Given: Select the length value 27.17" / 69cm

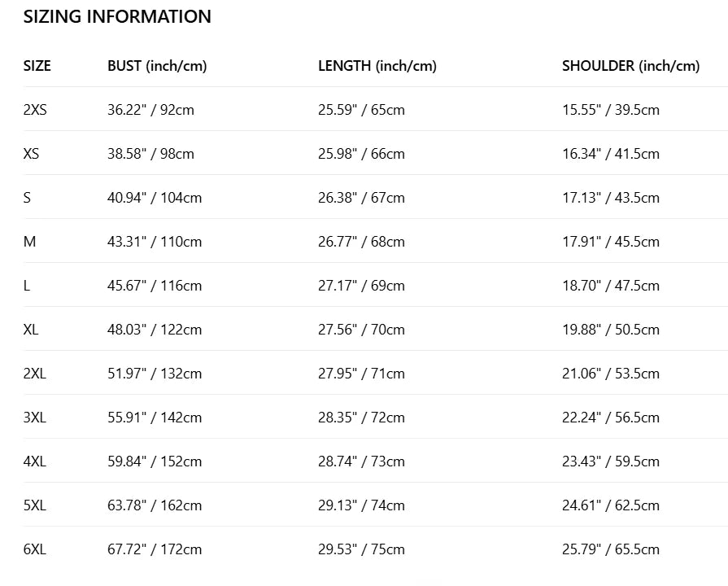Looking at the screenshot, I should point(361,286).
